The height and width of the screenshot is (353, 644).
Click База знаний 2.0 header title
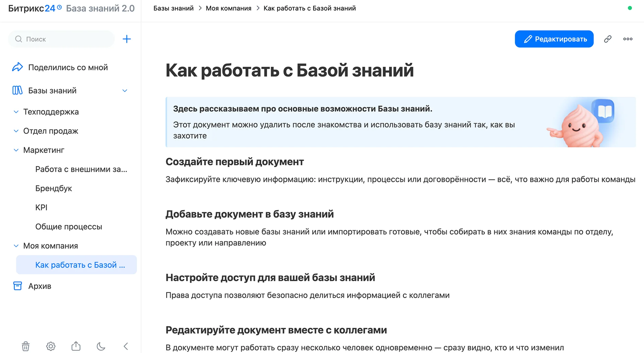click(100, 8)
